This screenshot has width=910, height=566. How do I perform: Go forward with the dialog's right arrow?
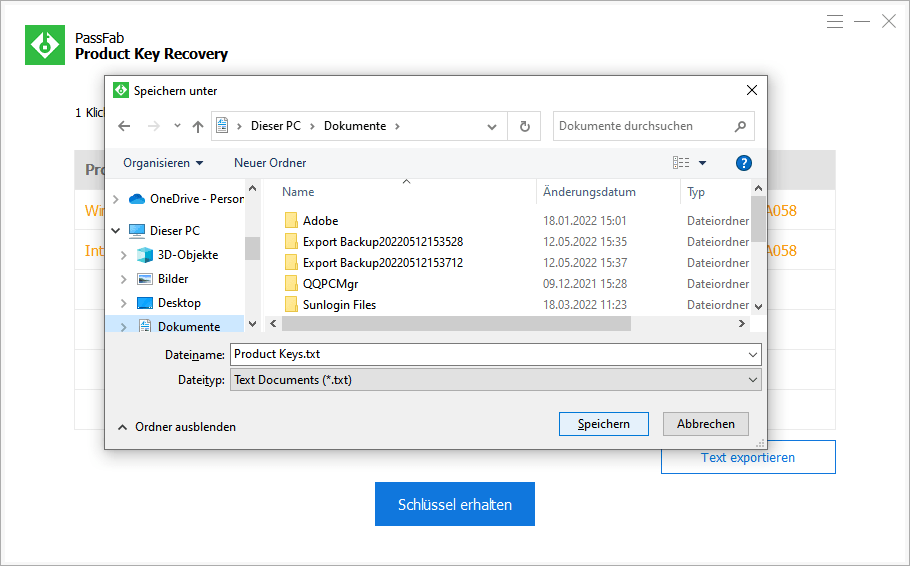(x=154, y=126)
